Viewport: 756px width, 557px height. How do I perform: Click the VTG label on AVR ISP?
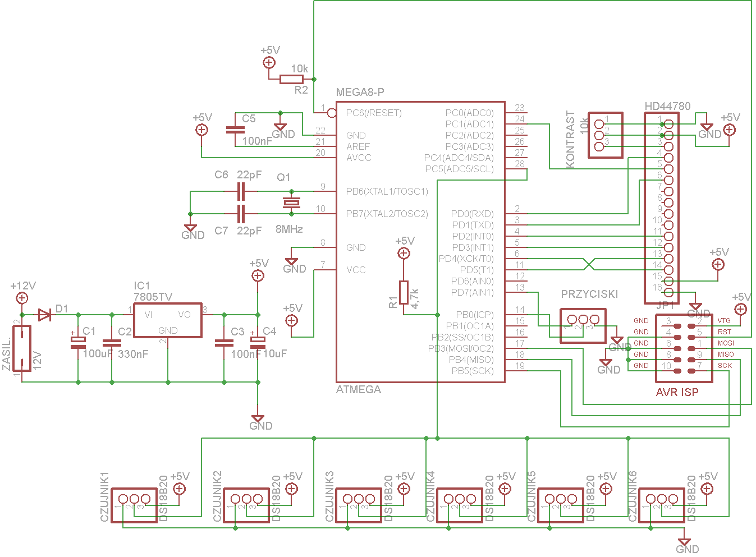pos(724,321)
